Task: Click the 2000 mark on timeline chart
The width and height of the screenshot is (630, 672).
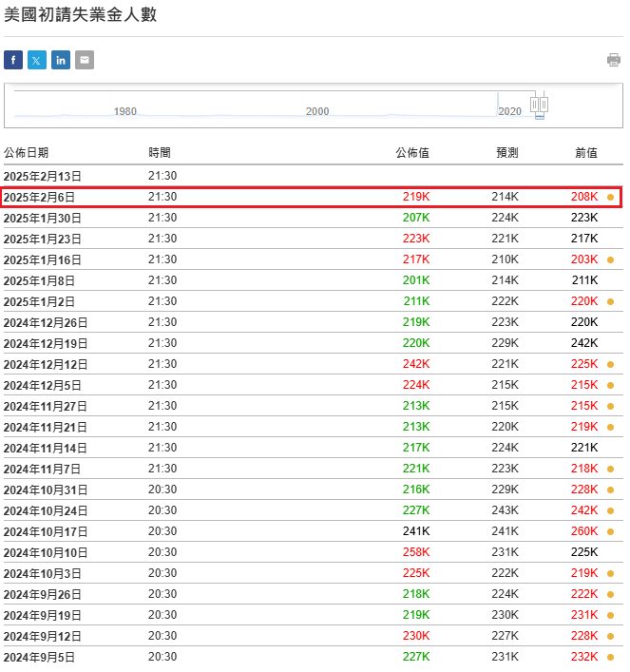Action: tap(317, 111)
